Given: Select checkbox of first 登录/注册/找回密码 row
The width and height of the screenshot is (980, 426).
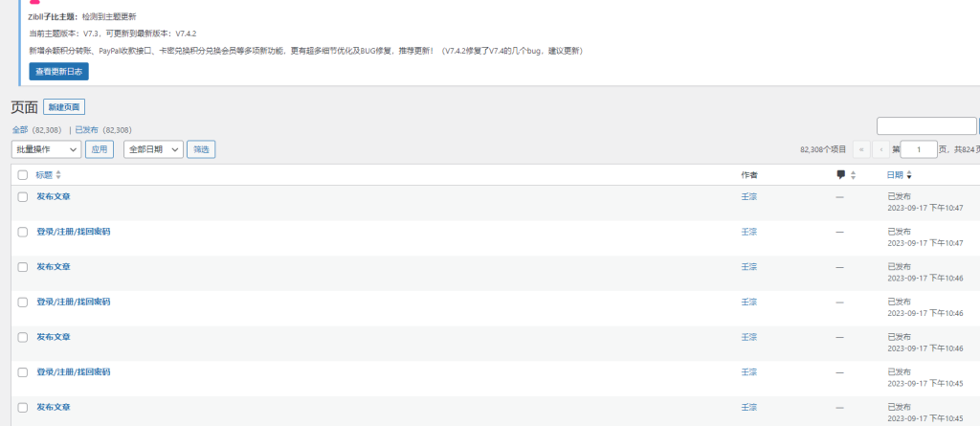Looking at the screenshot, I should [23, 232].
